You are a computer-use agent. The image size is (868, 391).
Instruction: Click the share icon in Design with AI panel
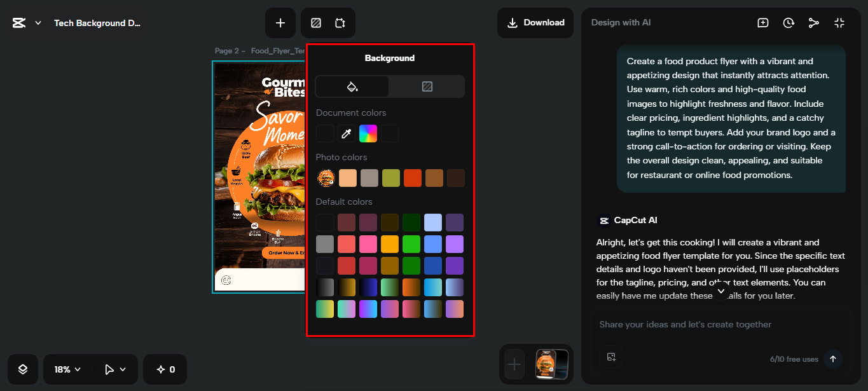(x=814, y=22)
